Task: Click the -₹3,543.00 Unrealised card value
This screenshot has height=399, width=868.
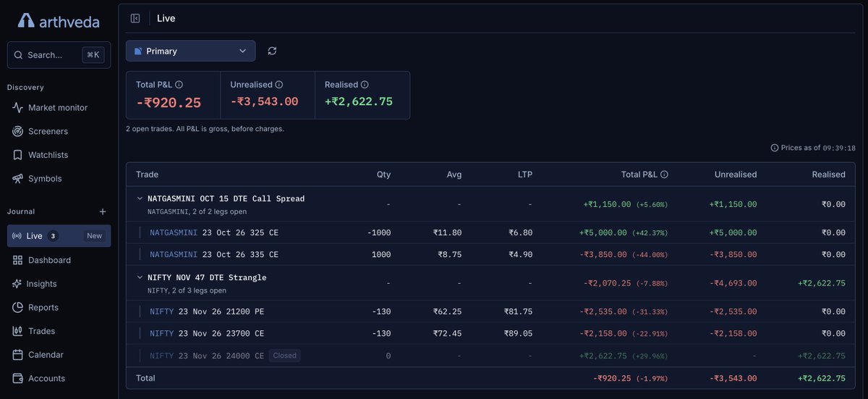Action: click(264, 101)
